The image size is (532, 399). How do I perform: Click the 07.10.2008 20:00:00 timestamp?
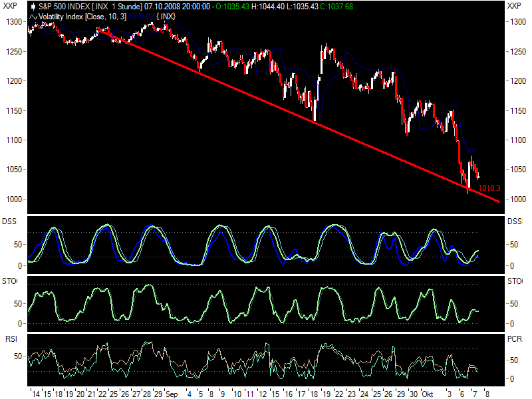click(x=177, y=7)
